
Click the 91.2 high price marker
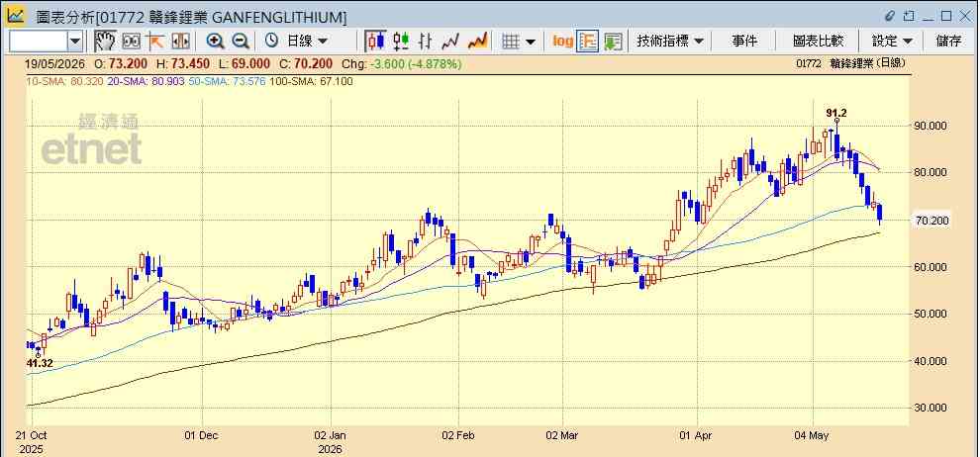(836, 113)
